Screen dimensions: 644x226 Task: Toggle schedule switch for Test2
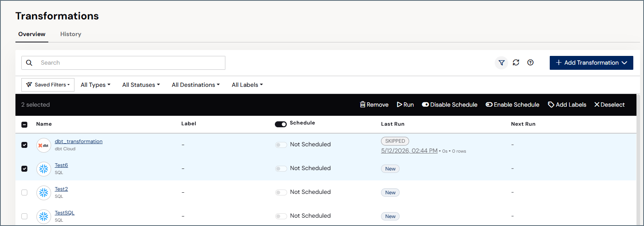pyautogui.click(x=281, y=192)
